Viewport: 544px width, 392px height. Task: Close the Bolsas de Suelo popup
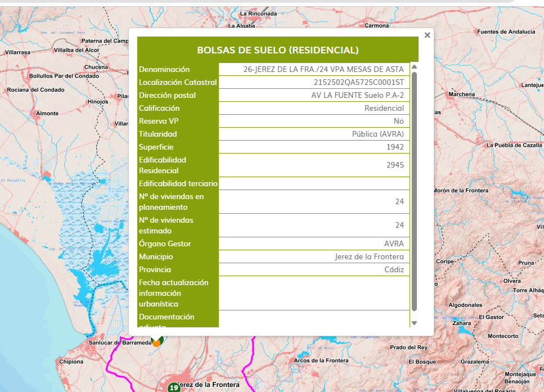[427, 35]
